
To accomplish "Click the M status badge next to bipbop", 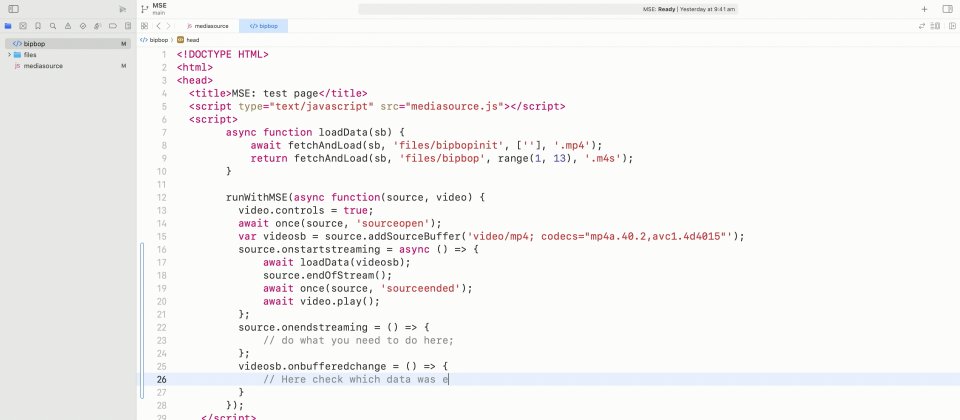I will [124, 44].
